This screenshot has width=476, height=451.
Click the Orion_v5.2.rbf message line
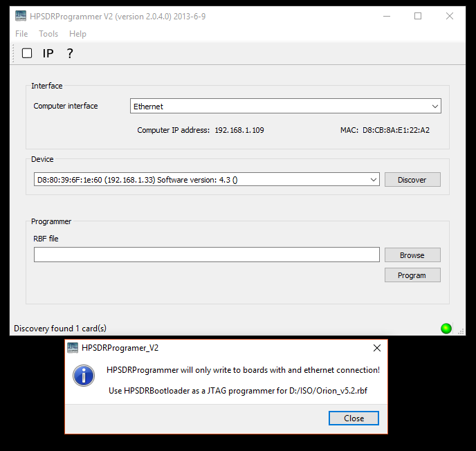pos(238,391)
